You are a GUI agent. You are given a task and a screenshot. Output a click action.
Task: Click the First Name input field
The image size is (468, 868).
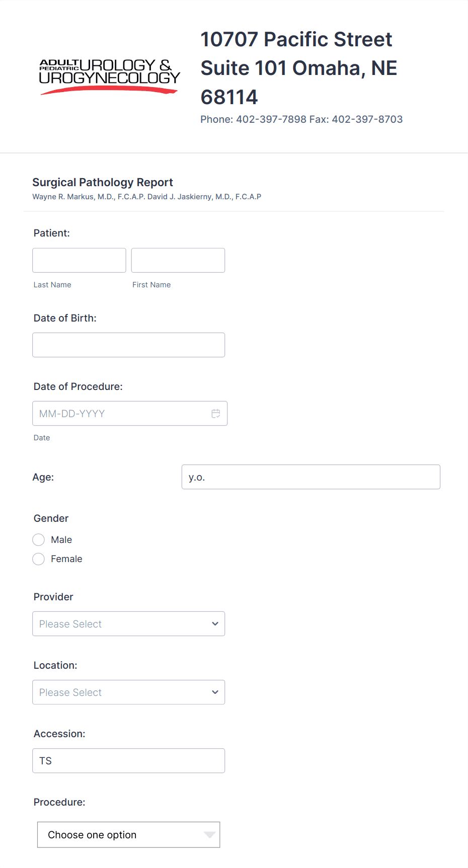pyautogui.click(x=177, y=260)
